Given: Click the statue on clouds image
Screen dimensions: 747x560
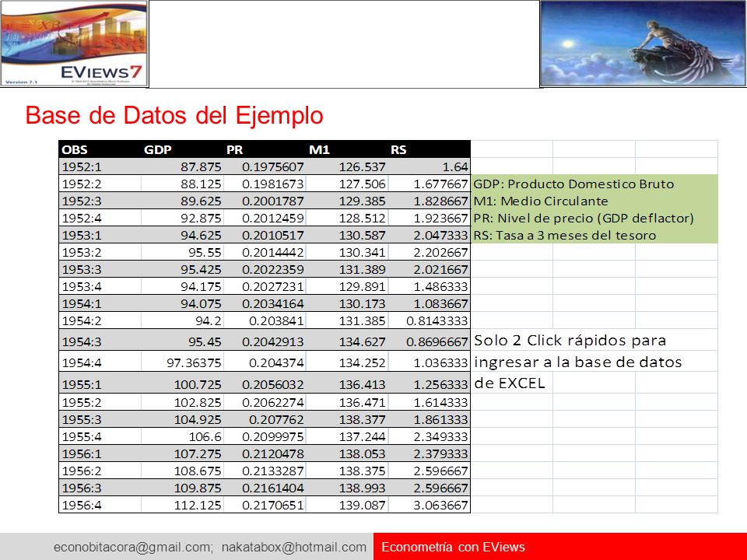Looking at the screenshot, I should coord(644,44).
